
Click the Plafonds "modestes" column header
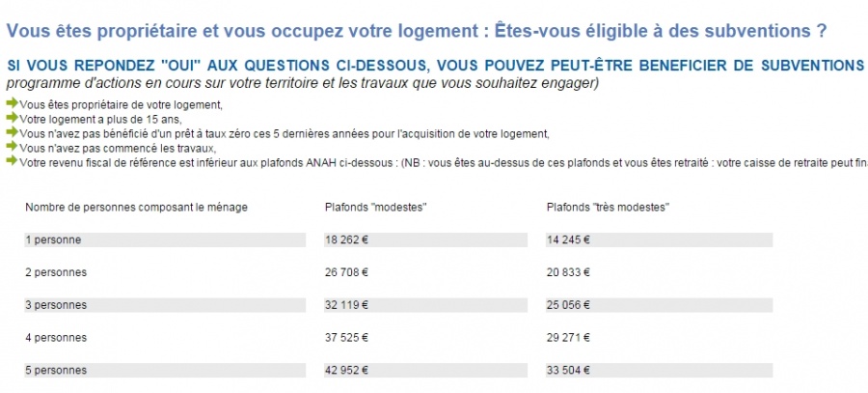coord(375,207)
